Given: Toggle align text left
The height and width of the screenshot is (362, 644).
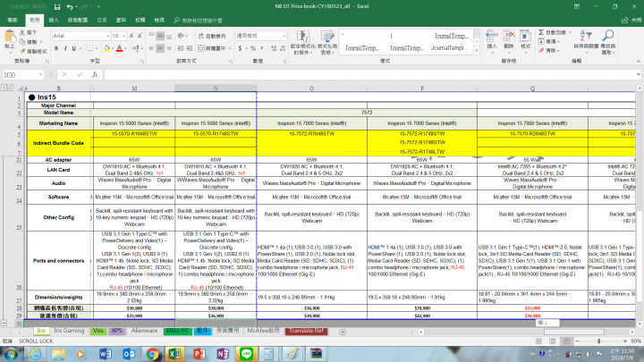Looking at the screenshot, I should click(151, 48).
